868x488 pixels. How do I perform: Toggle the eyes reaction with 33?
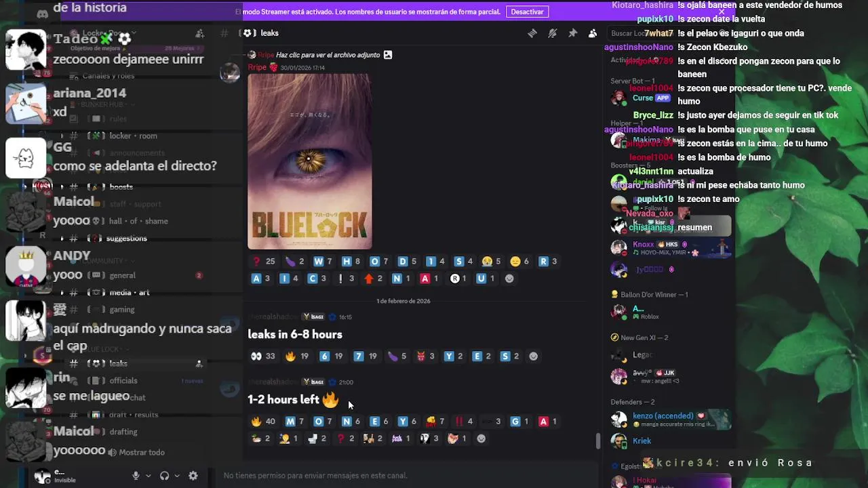262,357
